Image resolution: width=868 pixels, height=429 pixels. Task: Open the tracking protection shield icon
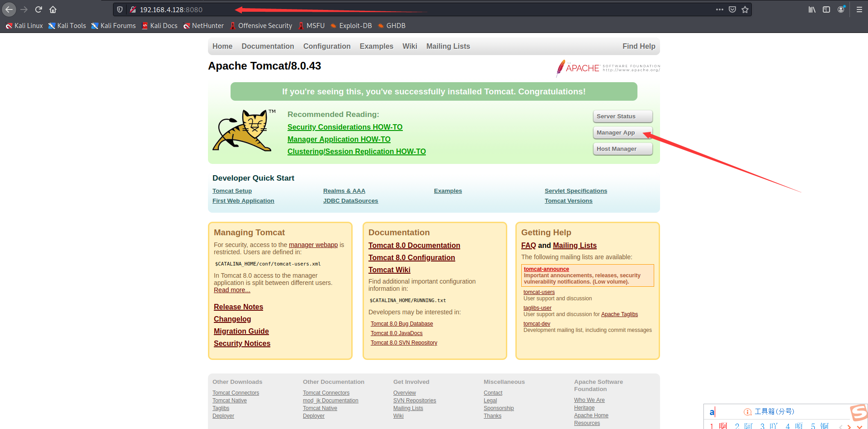(x=120, y=9)
